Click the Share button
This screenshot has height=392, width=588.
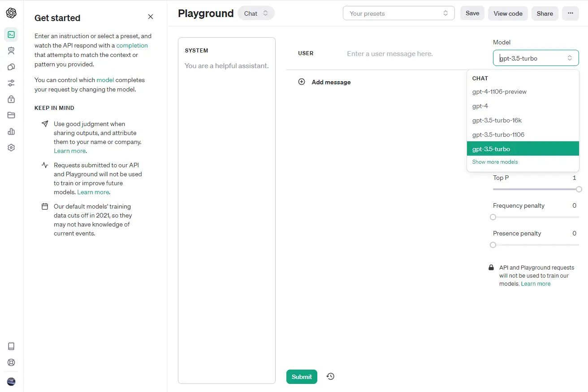coord(545,13)
